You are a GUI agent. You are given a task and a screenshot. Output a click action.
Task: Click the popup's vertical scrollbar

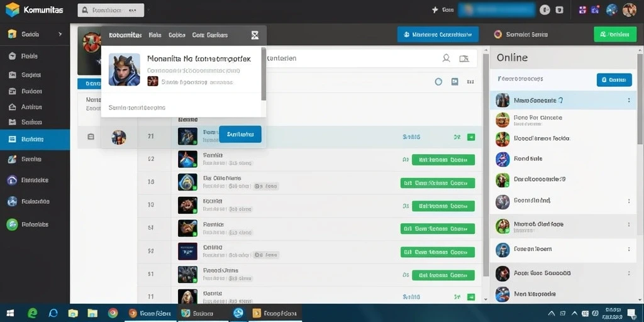[264, 74]
